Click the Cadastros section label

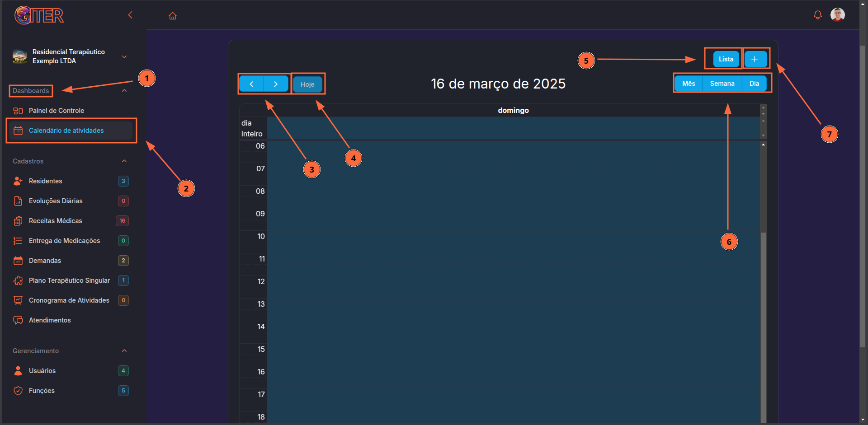pos(28,161)
